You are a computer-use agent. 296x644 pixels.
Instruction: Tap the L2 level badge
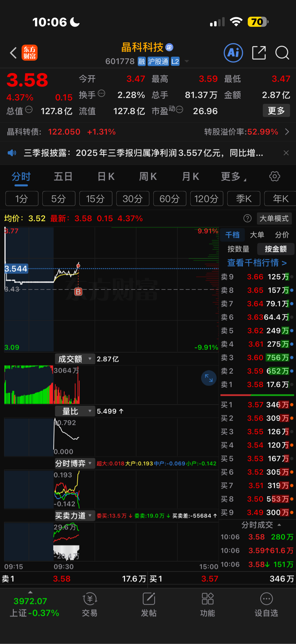pyautogui.click(x=175, y=61)
